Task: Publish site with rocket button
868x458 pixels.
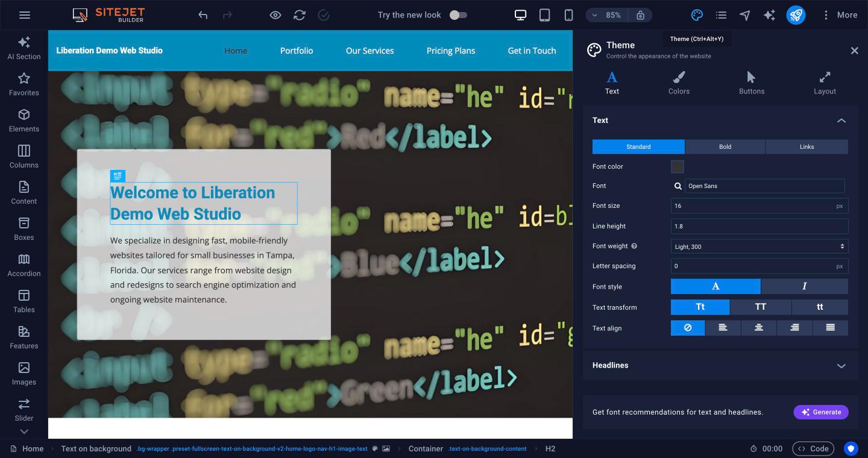Action: coord(796,15)
